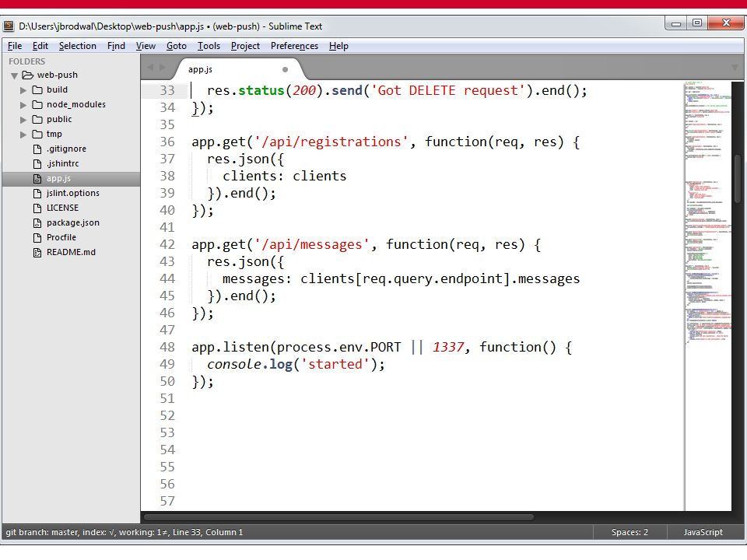Click the README.md file icon

(37, 252)
